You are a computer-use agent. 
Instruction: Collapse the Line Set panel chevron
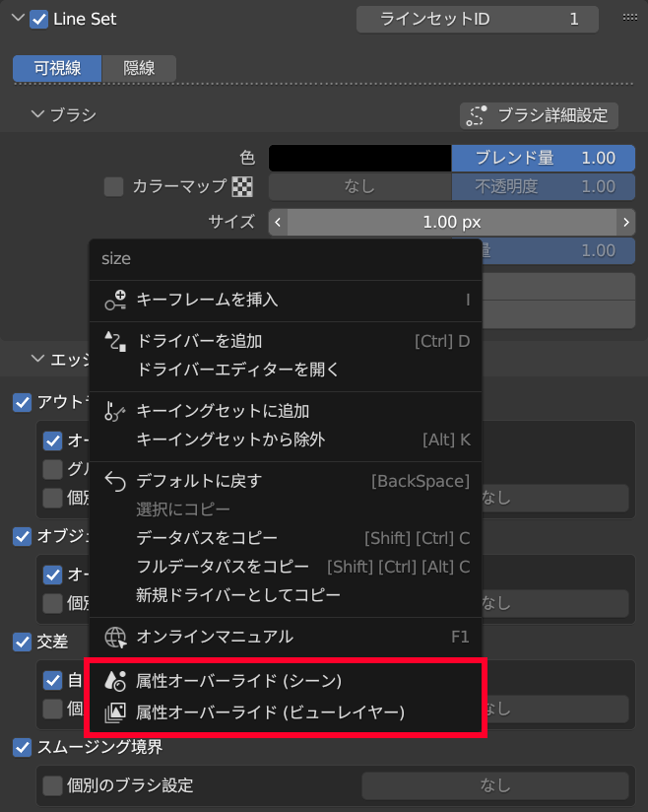[18, 18]
